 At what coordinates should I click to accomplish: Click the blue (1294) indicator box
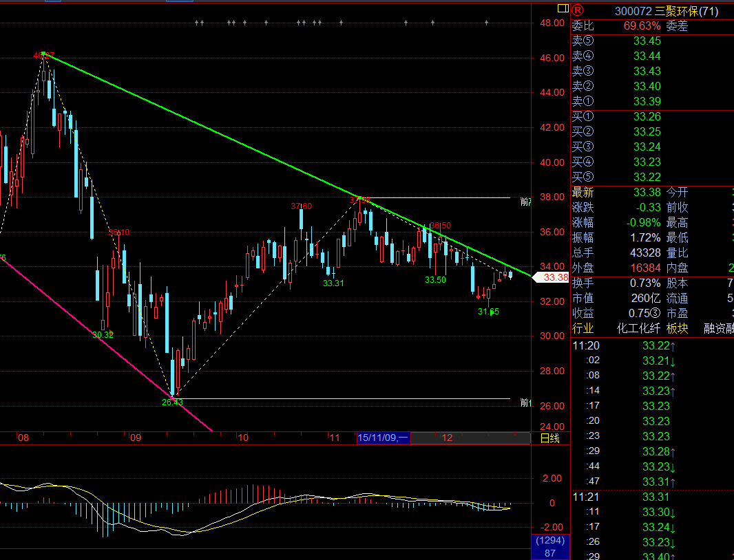[x=550, y=540]
